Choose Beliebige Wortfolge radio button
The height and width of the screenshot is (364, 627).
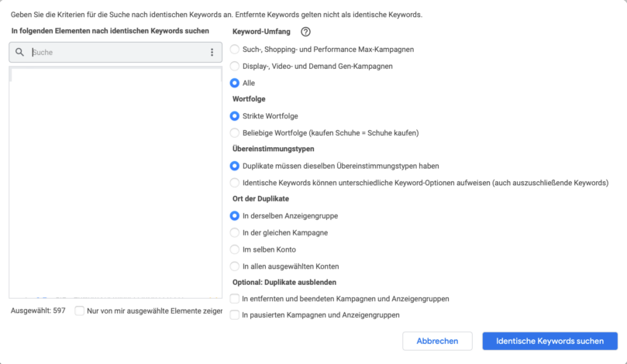pos(235,132)
